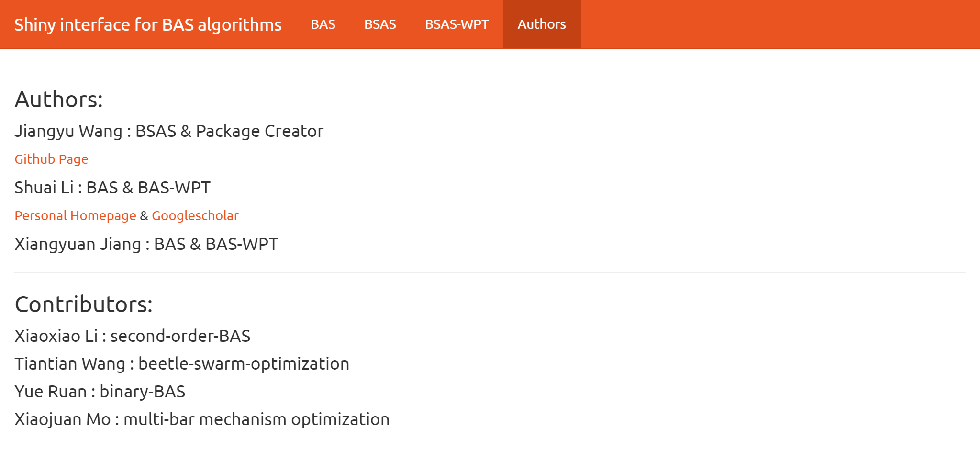Click Xiaoxiao Li : second-order-BAS text

[133, 336]
